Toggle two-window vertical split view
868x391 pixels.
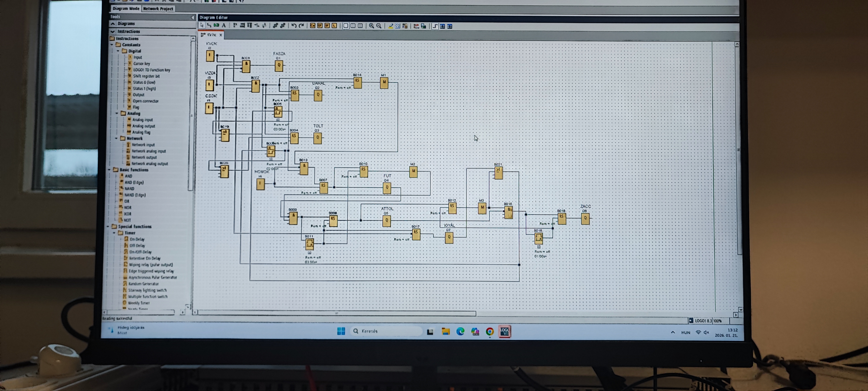353,26
